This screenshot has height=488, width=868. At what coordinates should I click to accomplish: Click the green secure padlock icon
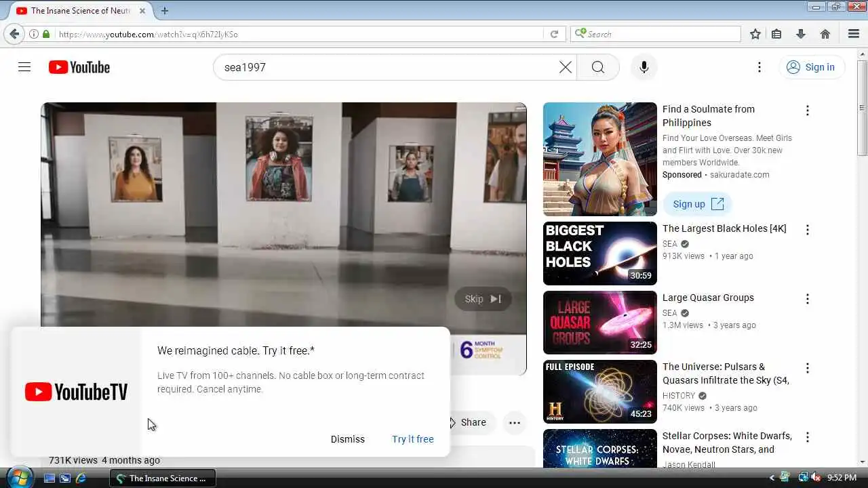[x=46, y=34]
